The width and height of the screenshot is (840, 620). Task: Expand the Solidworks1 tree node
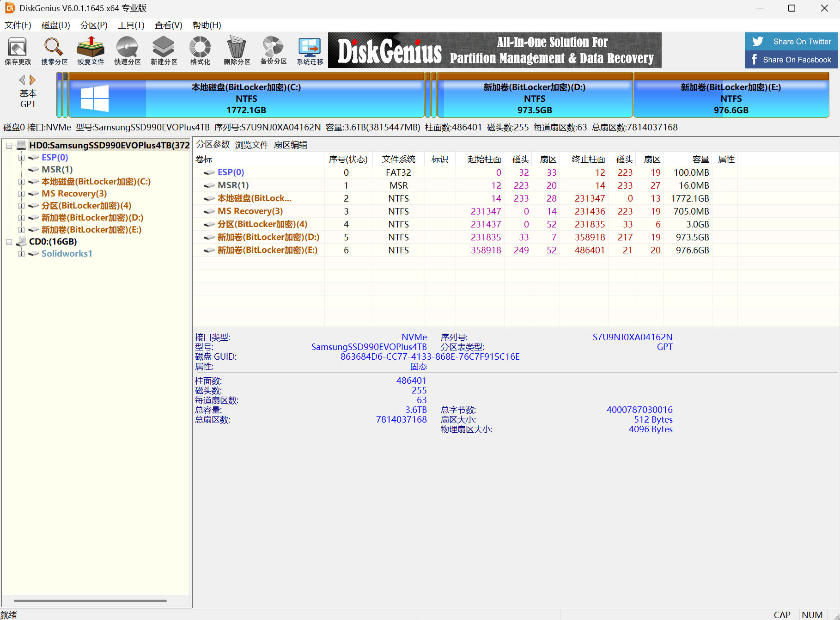coord(21,254)
